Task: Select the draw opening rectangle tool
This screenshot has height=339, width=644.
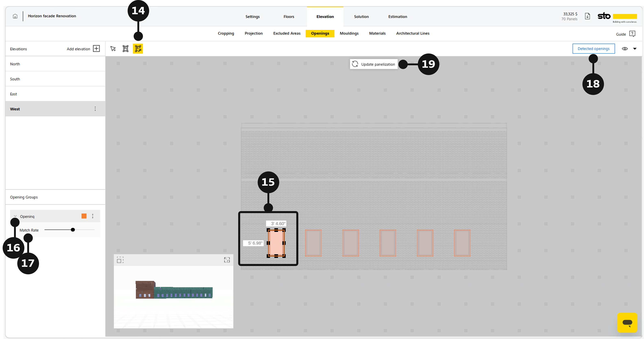Action: [x=126, y=49]
